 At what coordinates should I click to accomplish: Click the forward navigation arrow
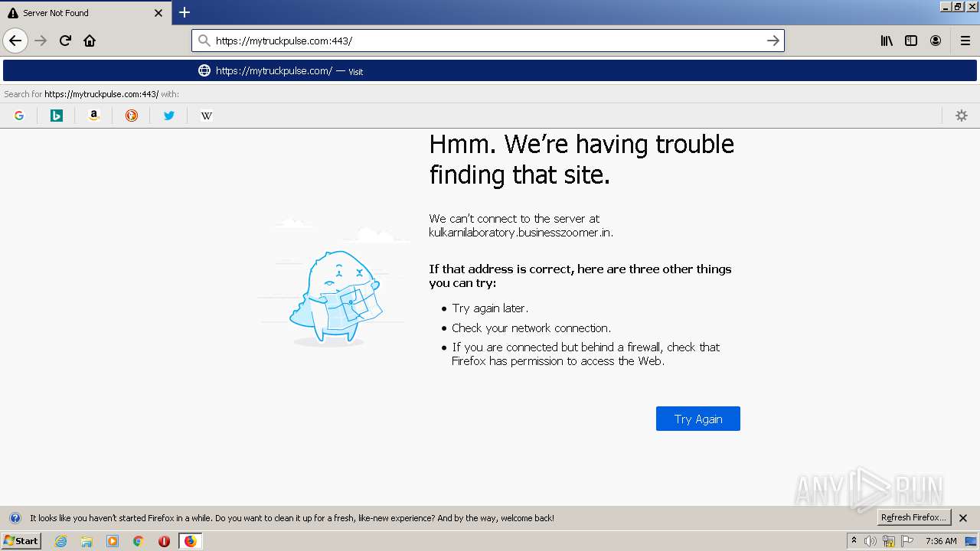tap(41, 41)
